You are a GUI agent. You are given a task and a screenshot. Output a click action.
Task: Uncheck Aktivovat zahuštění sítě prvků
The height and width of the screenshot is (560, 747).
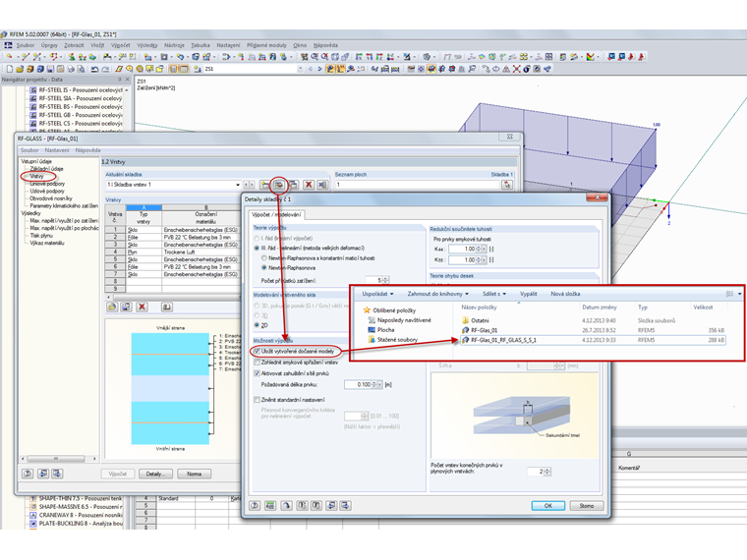point(258,373)
